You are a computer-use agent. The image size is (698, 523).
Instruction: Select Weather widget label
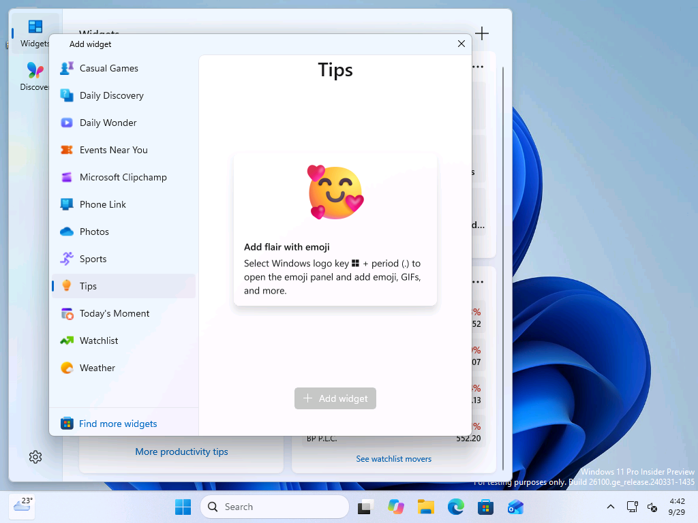[x=97, y=368]
